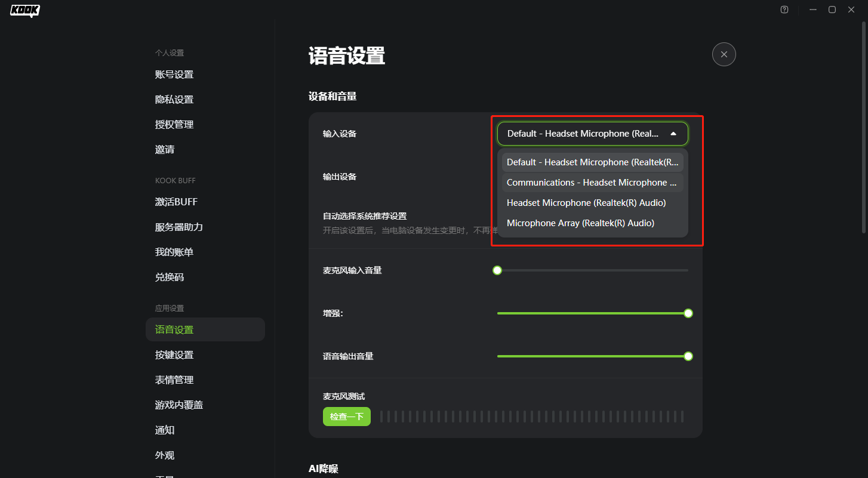
Task: Click the 个人设置 sidebar group header
Action: (170, 53)
